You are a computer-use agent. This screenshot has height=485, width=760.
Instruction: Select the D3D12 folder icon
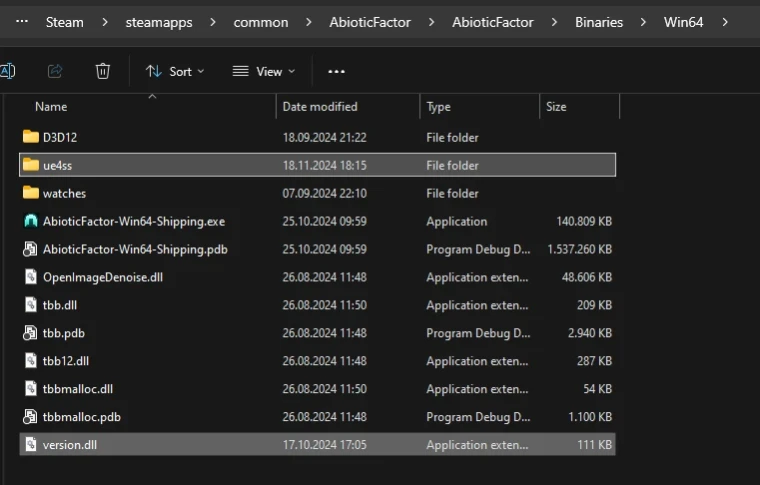pyautogui.click(x=31, y=137)
